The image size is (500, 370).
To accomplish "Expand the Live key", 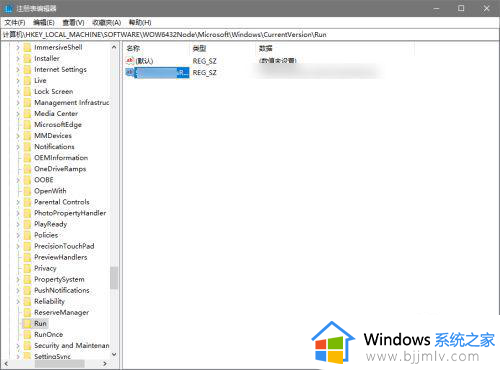I will [x=18, y=80].
